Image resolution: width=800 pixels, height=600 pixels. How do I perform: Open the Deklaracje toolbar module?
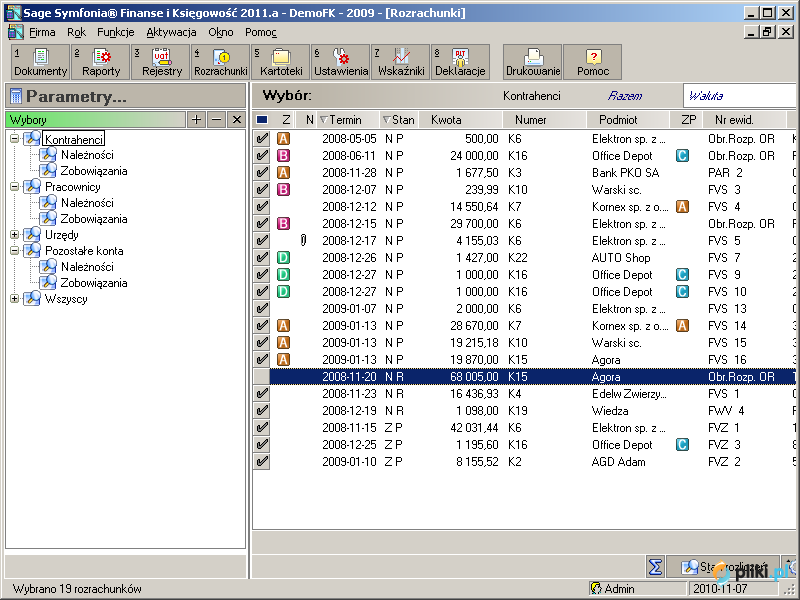click(461, 62)
